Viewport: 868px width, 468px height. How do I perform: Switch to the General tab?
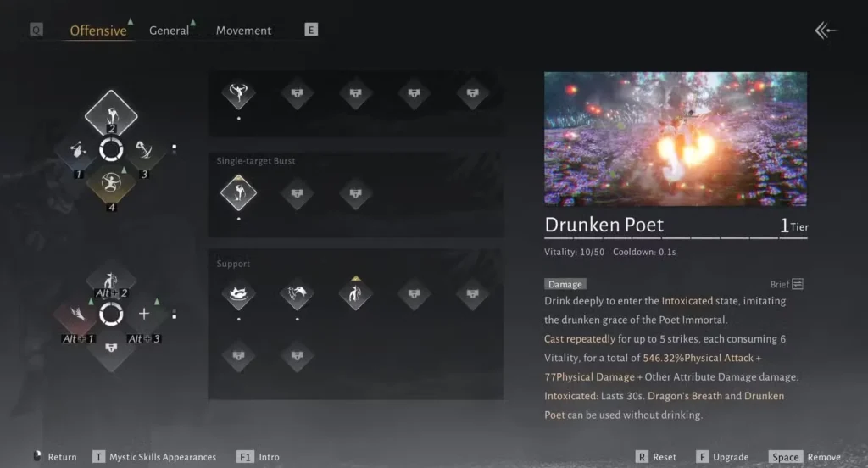[x=170, y=31]
